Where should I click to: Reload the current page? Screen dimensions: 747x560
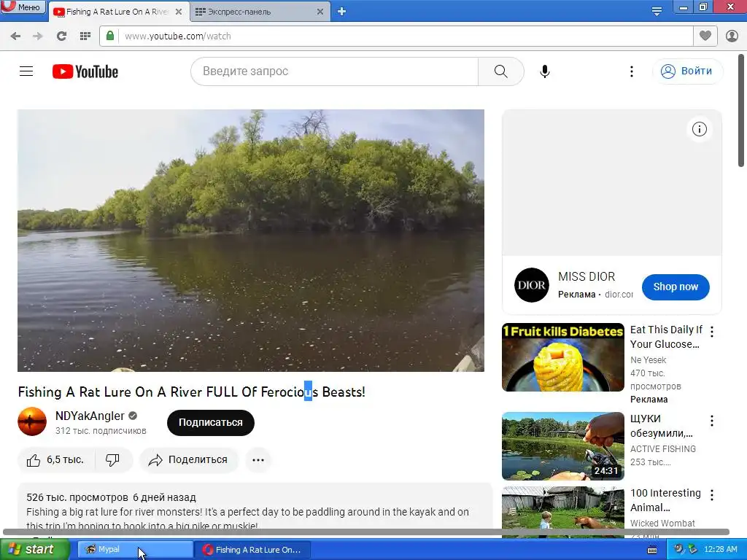pyautogui.click(x=61, y=36)
